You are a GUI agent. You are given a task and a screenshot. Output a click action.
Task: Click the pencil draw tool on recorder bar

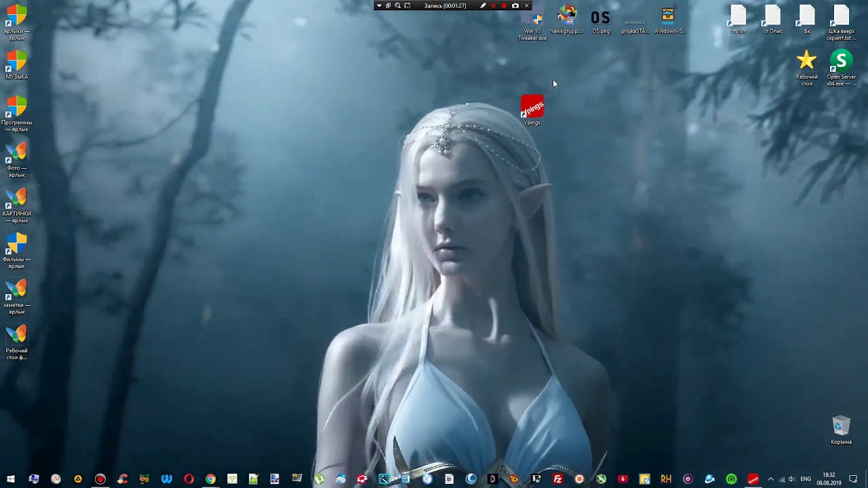484,5
